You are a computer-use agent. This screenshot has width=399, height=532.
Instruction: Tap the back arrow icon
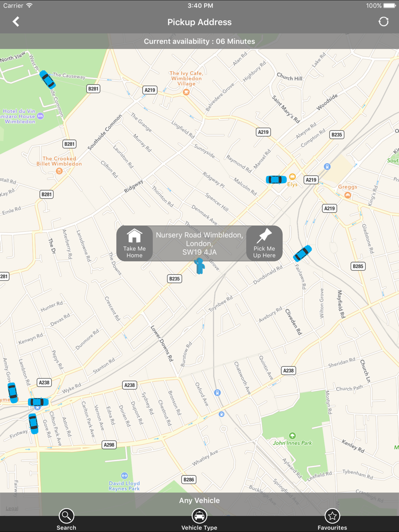[16, 22]
